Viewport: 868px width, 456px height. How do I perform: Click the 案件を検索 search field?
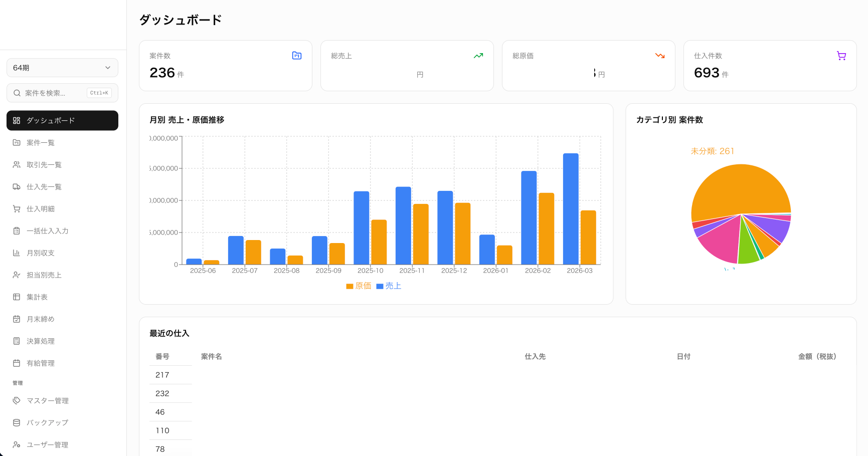click(62, 93)
